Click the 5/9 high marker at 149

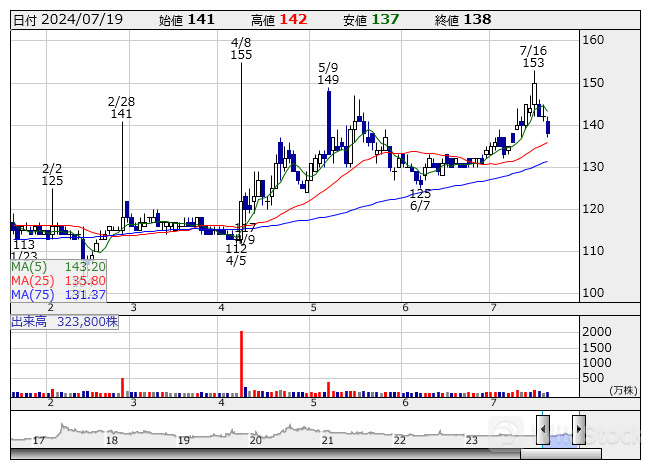(328, 73)
